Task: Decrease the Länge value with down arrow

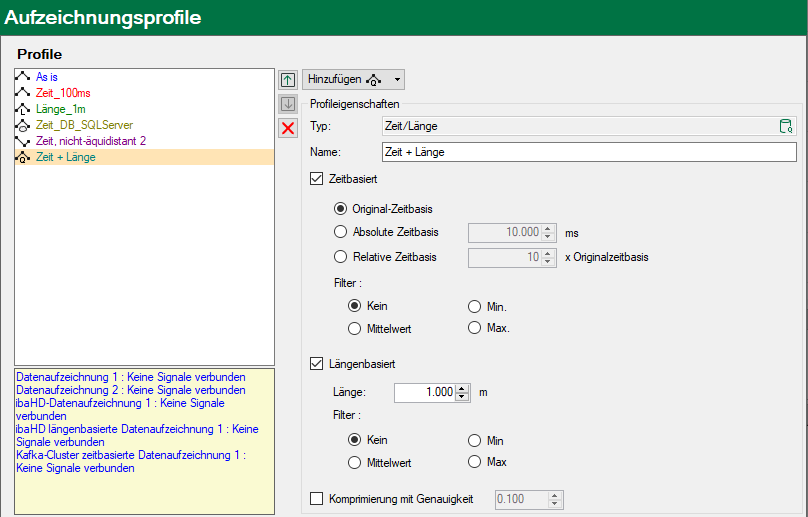Action: click(462, 397)
